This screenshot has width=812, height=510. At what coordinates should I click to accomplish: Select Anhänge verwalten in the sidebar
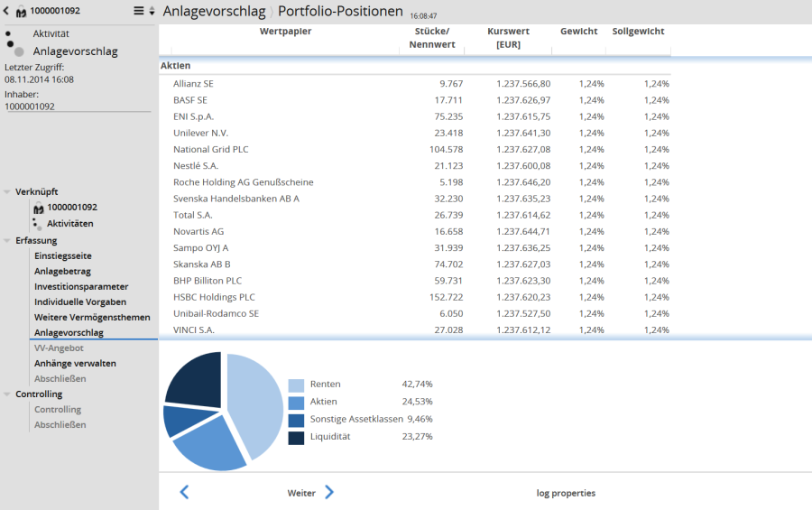(x=75, y=364)
